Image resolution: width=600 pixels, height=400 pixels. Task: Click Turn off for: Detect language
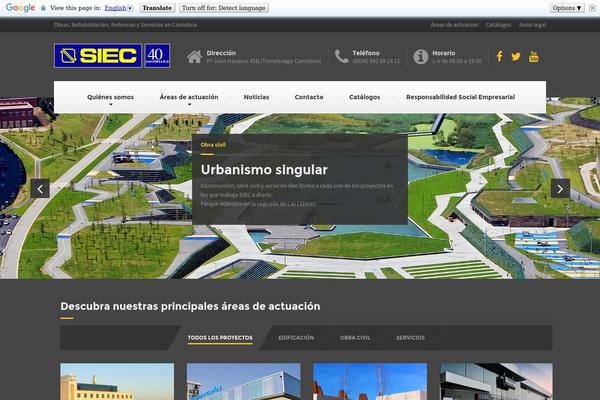point(224,8)
